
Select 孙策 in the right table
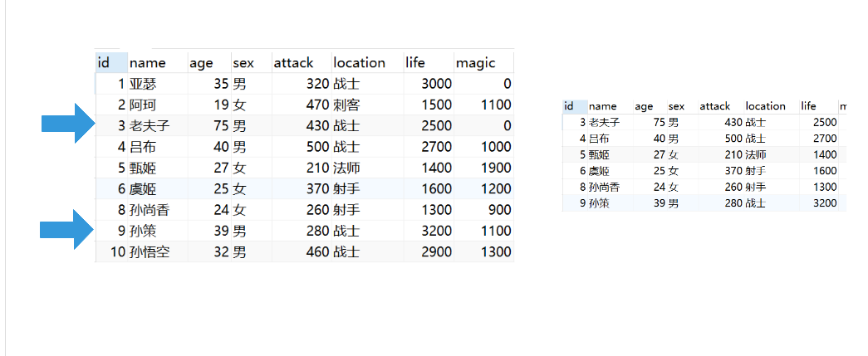599,203
